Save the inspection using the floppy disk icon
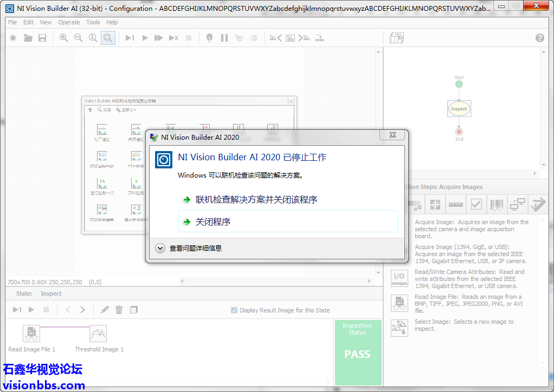 coord(42,38)
